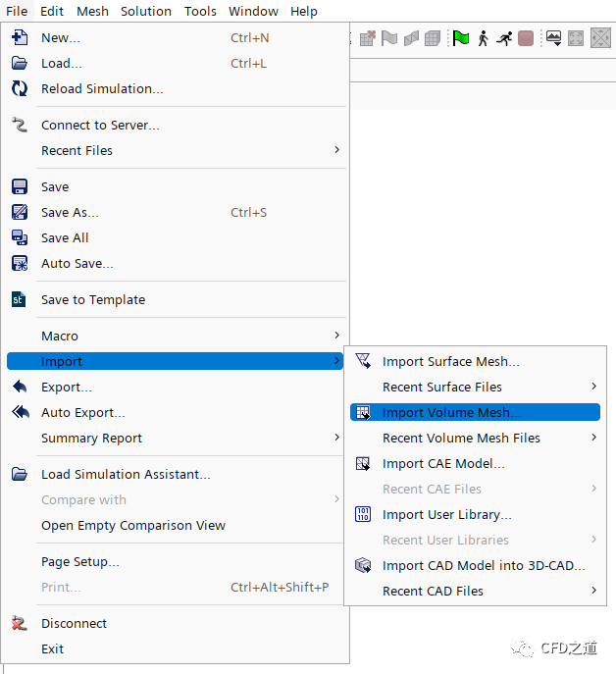The height and width of the screenshot is (674, 616).
Task: Click the walking-figure Step icon
Action: click(x=483, y=38)
